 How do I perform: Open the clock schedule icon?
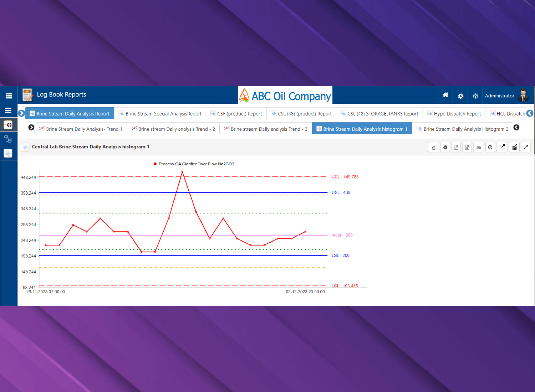click(490, 148)
